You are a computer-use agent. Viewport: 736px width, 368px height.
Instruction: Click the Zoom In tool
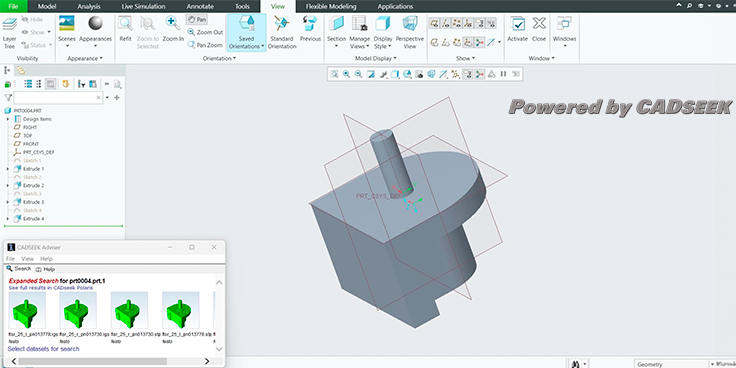(173, 29)
